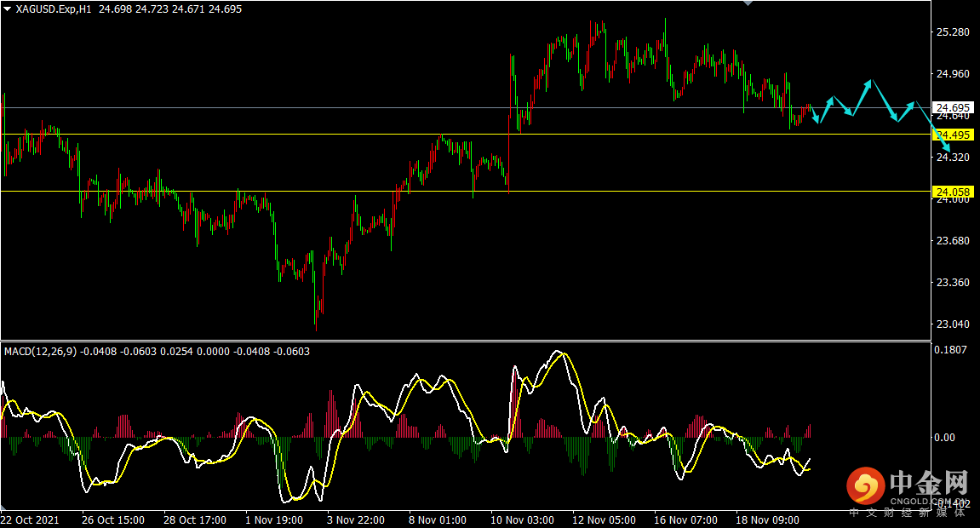
Task: Click the first small cyan down arrow
Action: tap(817, 118)
